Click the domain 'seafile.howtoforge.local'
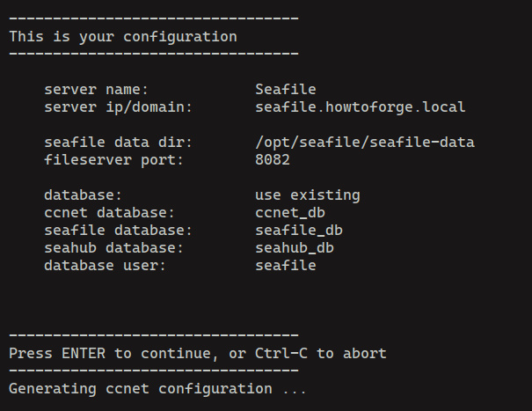The image size is (532, 411). pyautogui.click(x=360, y=107)
